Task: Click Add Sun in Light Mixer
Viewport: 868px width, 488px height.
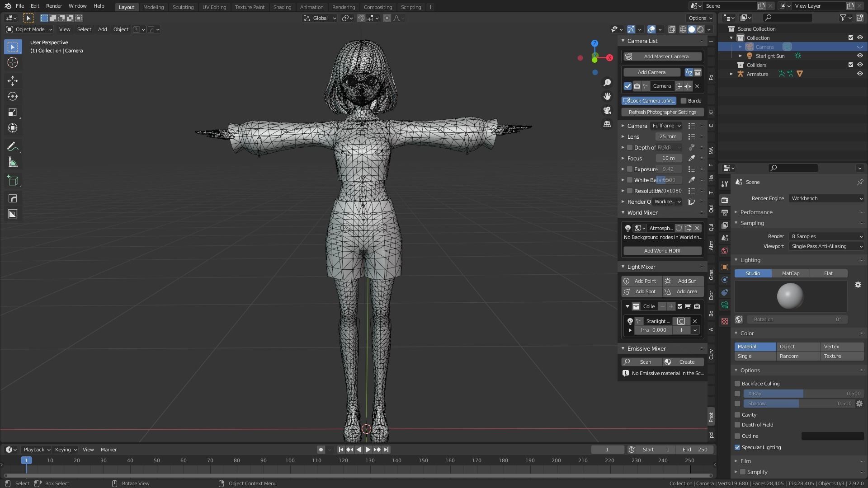Action: click(x=683, y=281)
